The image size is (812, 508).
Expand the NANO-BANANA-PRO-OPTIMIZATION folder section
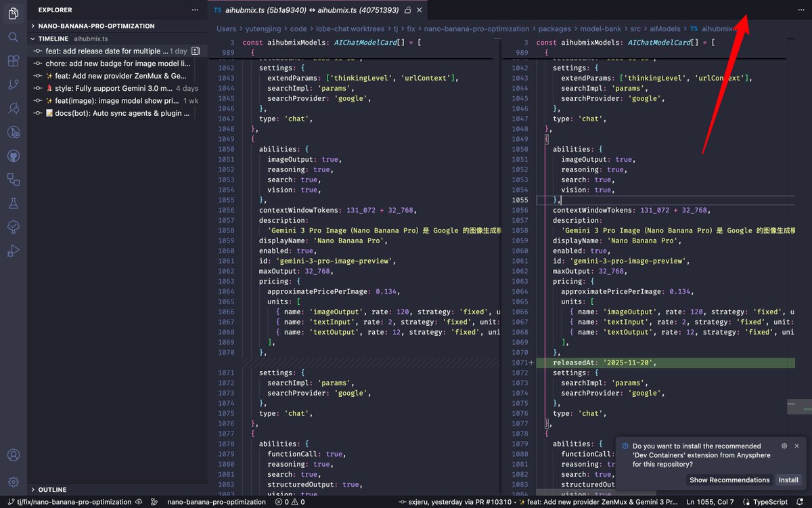pyautogui.click(x=117, y=26)
